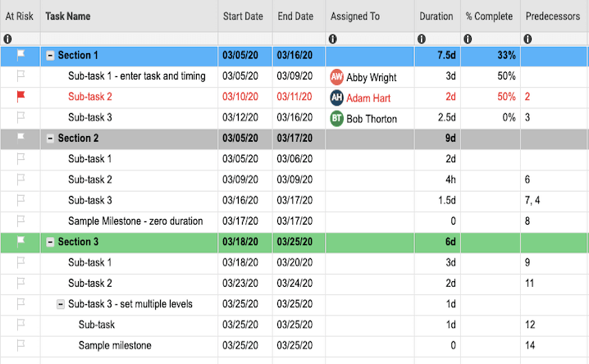Click Abby Wright's AW avatar icon
This screenshot has width=589, height=364.
pyautogui.click(x=336, y=76)
